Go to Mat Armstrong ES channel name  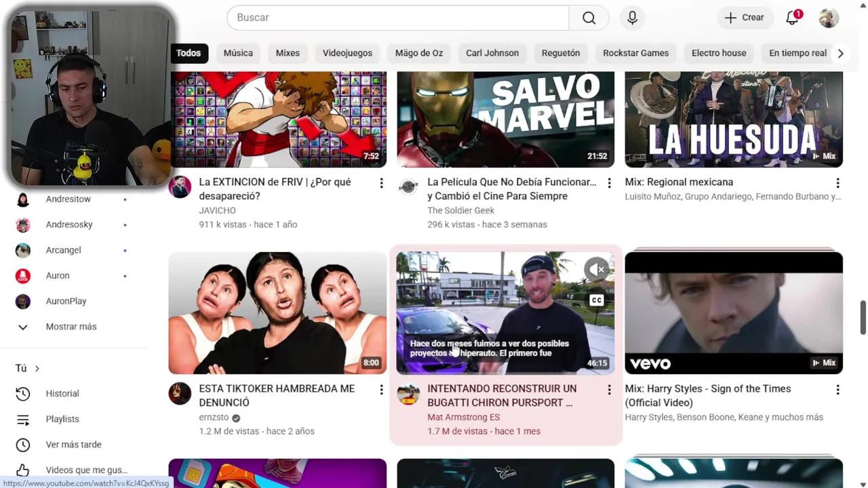click(463, 418)
